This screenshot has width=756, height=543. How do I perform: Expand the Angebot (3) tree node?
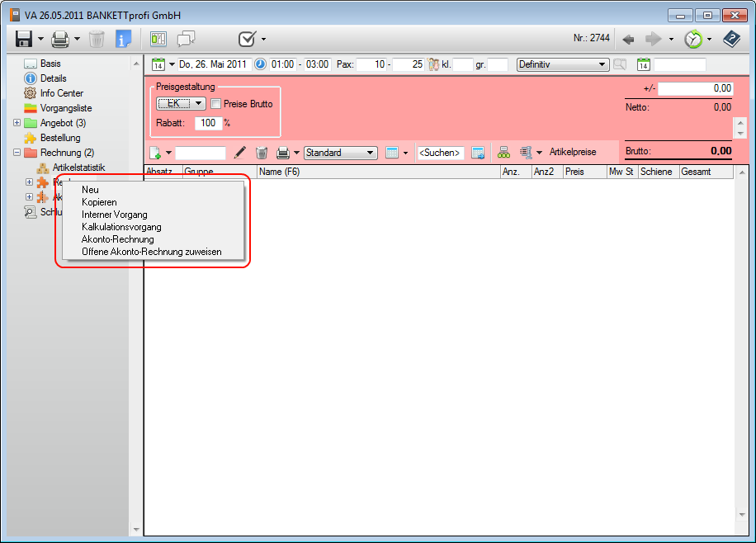point(17,123)
